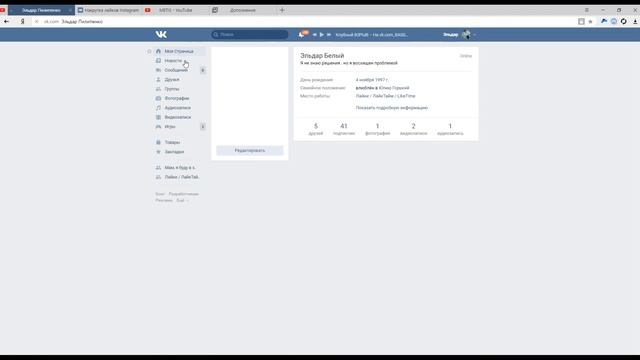Expand Показать подробную информацию
Image resolution: width=640 pixels, height=360 pixels.
(x=391, y=108)
